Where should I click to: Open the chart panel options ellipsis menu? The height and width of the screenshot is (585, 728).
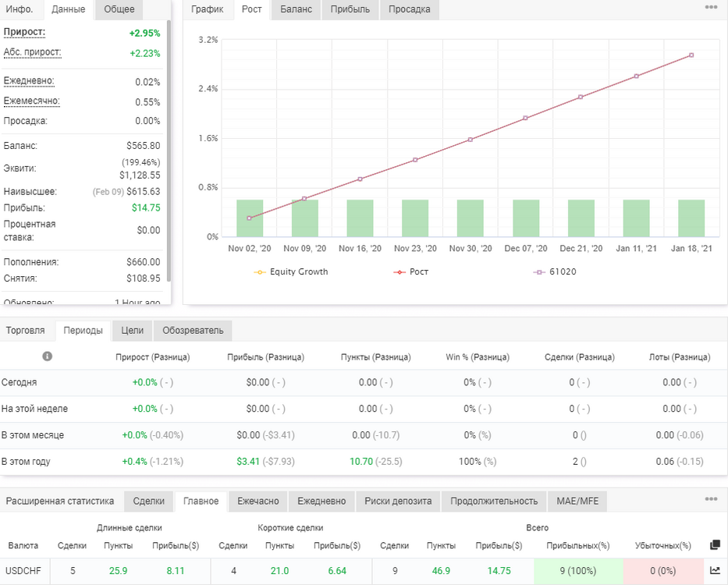pyautogui.click(x=711, y=8)
